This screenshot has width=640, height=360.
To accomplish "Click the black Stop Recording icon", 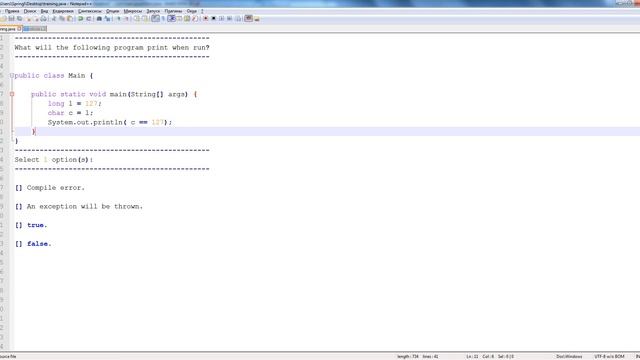I will (213, 19).
